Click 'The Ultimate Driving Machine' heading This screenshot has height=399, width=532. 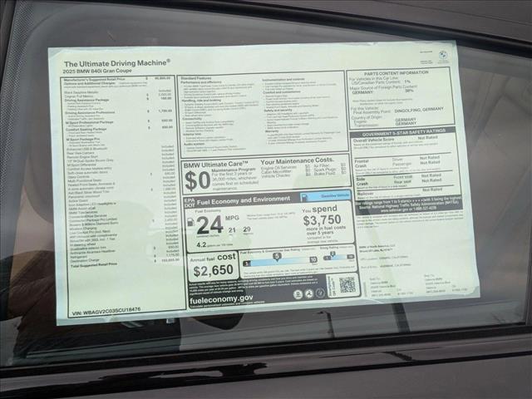pos(117,63)
